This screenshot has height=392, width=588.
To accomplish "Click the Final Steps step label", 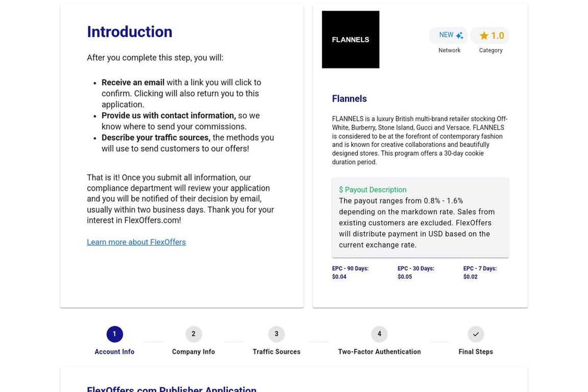I will click(476, 352).
